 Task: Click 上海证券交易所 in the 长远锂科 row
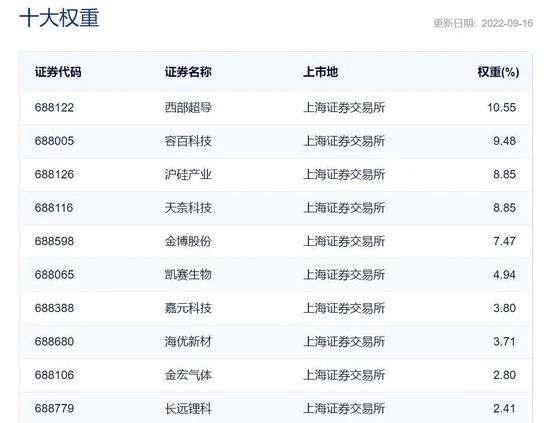point(344,409)
